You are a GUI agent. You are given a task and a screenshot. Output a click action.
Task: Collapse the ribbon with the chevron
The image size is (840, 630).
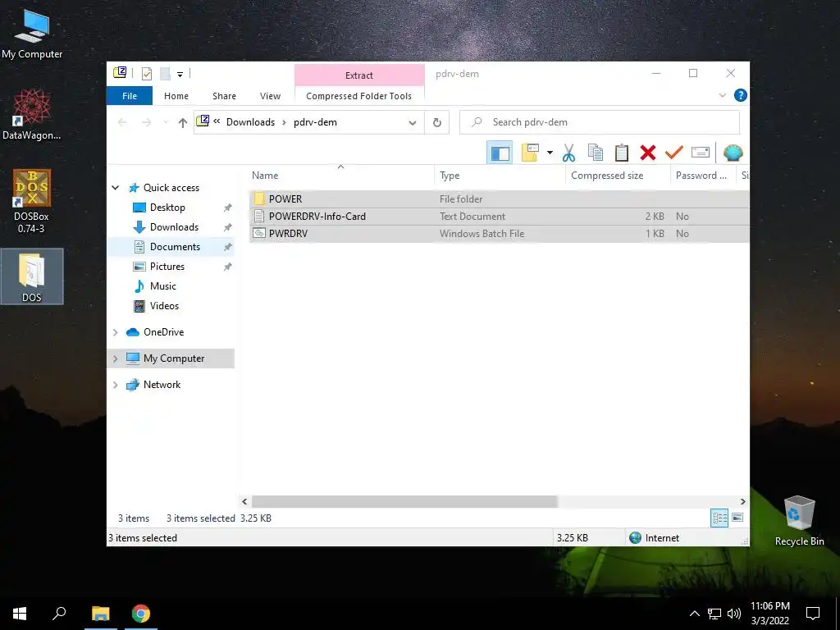click(x=722, y=95)
